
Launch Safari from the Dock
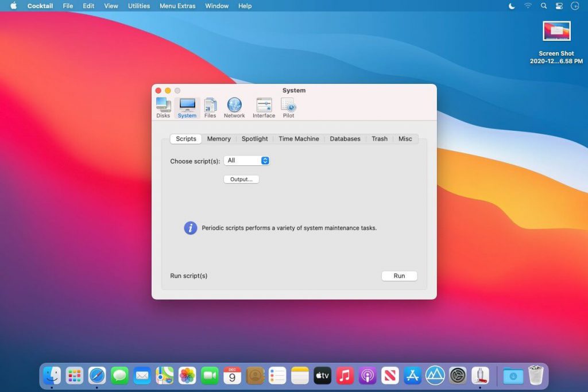coord(97,375)
